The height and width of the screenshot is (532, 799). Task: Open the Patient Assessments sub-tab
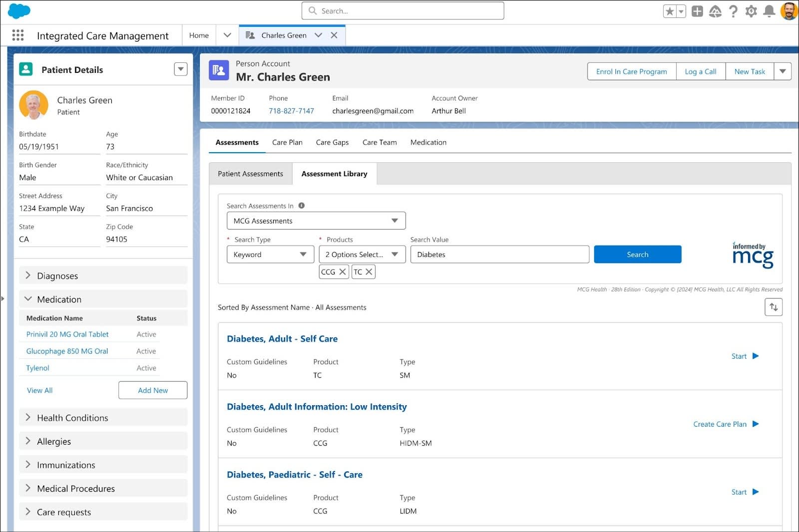[251, 174]
